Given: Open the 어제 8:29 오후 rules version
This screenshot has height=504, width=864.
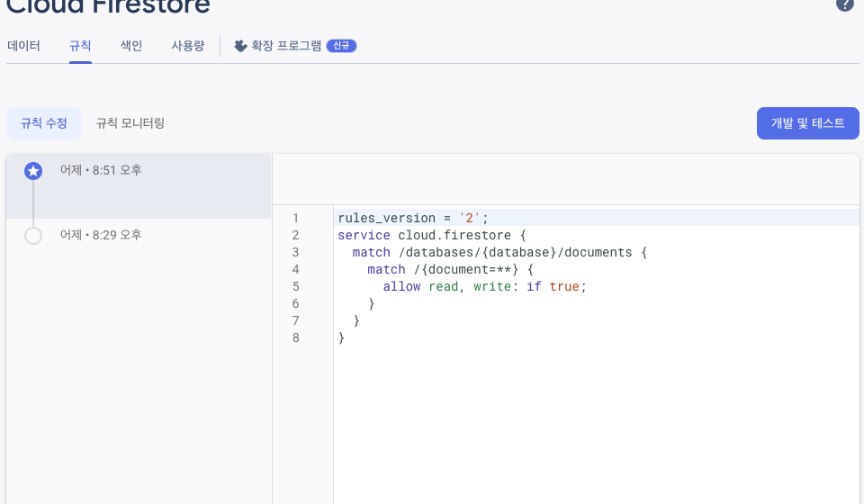Looking at the screenshot, I should click(x=139, y=236).
